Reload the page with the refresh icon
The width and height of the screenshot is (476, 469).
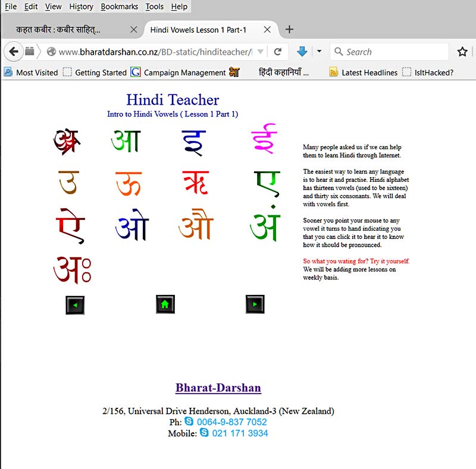278,52
